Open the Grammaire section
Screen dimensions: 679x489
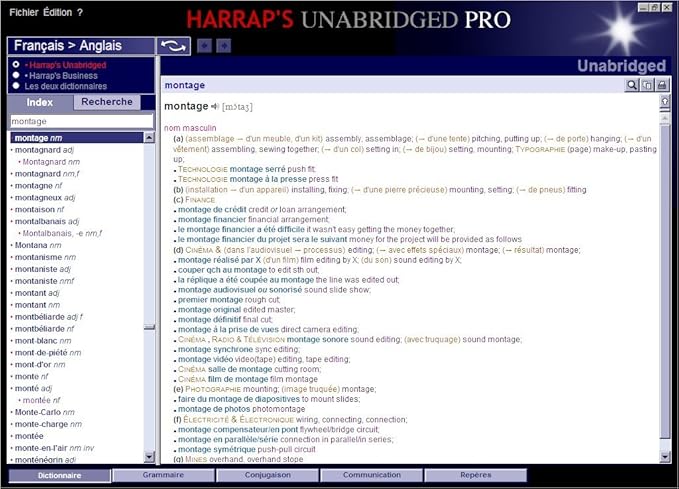tap(163, 475)
